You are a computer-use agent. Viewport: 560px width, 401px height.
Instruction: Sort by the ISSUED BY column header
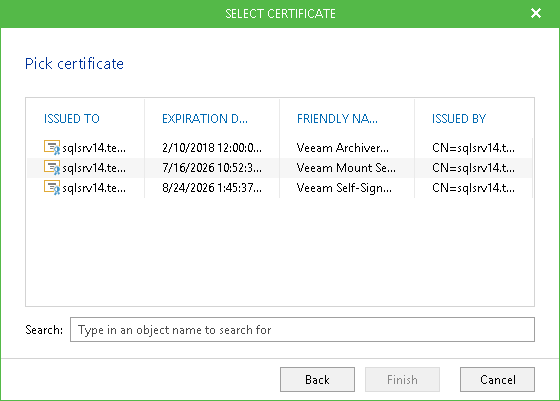point(459,119)
